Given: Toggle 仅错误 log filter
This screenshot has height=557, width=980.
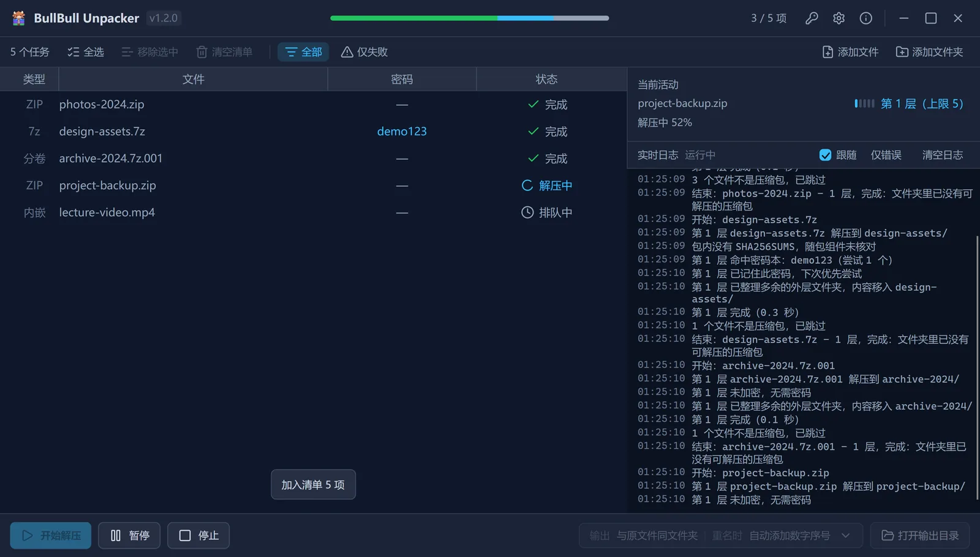Looking at the screenshot, I should coord(886,155).
